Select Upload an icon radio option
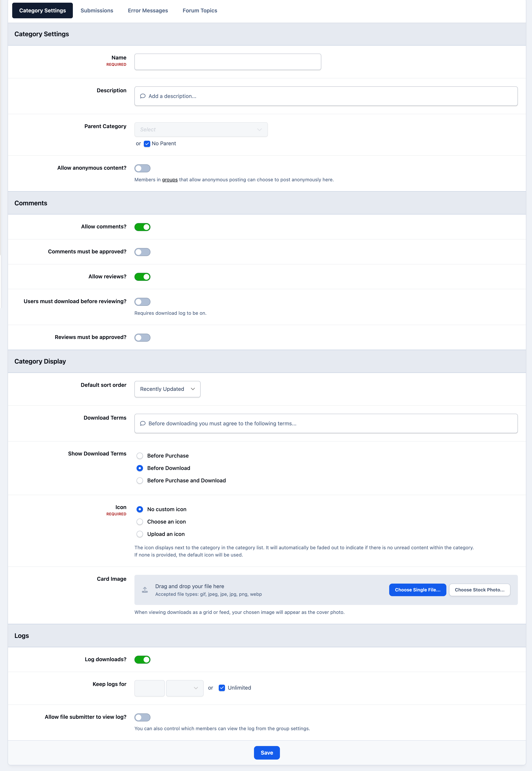The width and height of the screenshot is (532, 771). tap(140, 534)
